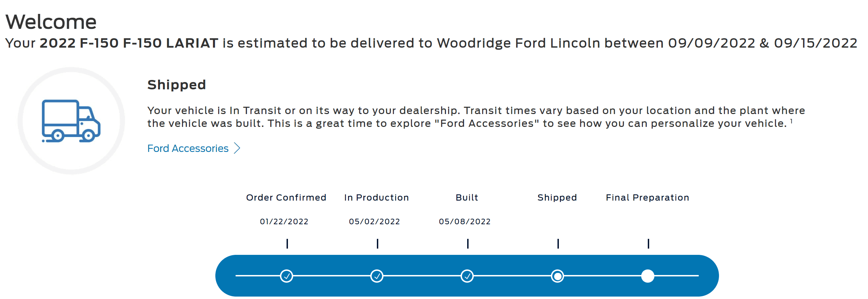Select the In Production checkmark icon

pyautogui.click(x=377, y=276)
